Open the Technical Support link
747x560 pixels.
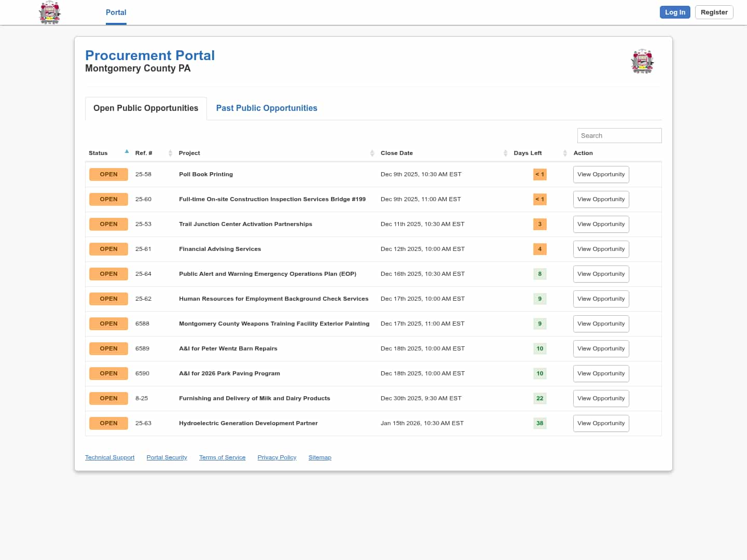pyautogui.click(x=109, y=457)
